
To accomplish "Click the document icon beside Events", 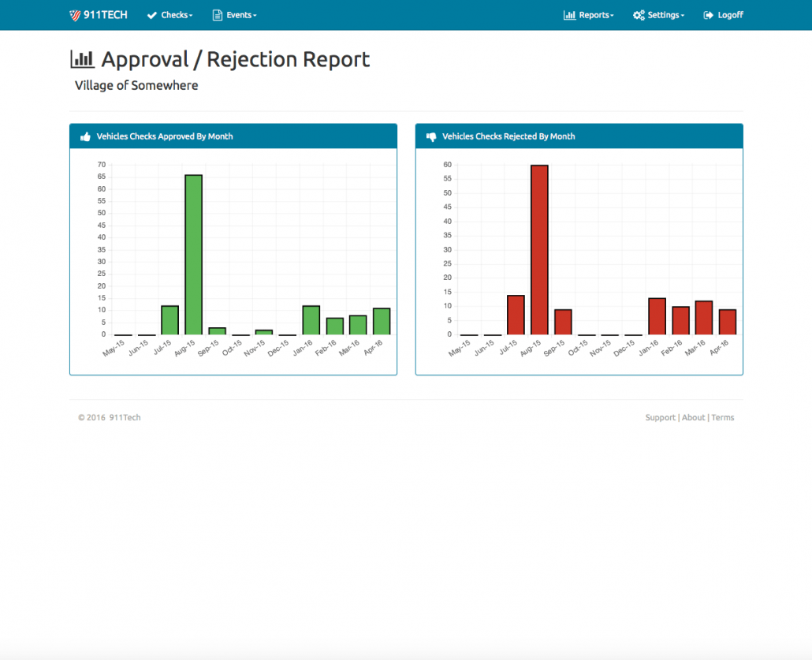I will click(x=218, y=15).
